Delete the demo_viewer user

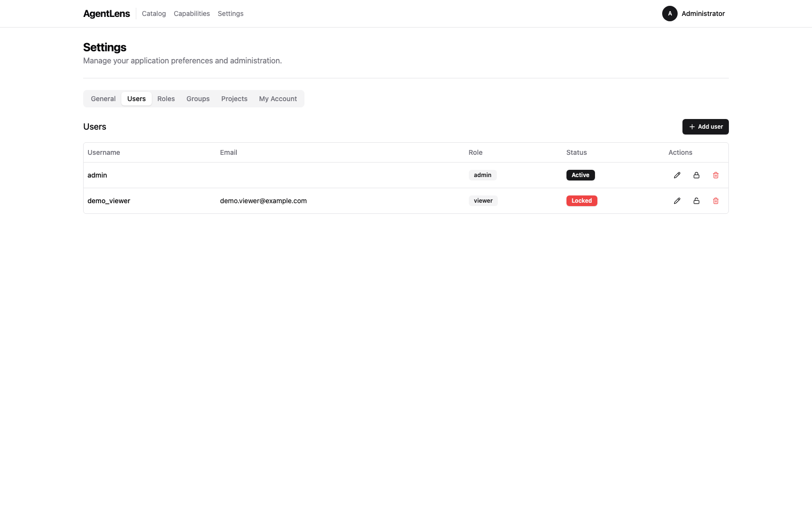pyautogui.click(x=716, y=201)
